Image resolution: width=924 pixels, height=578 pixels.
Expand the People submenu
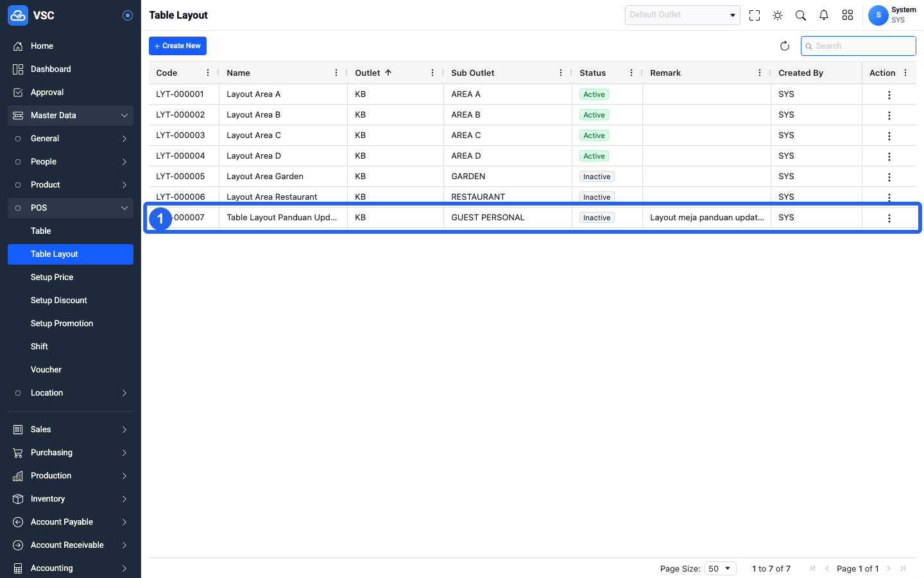pyautogui.click(x=71, y=162)
